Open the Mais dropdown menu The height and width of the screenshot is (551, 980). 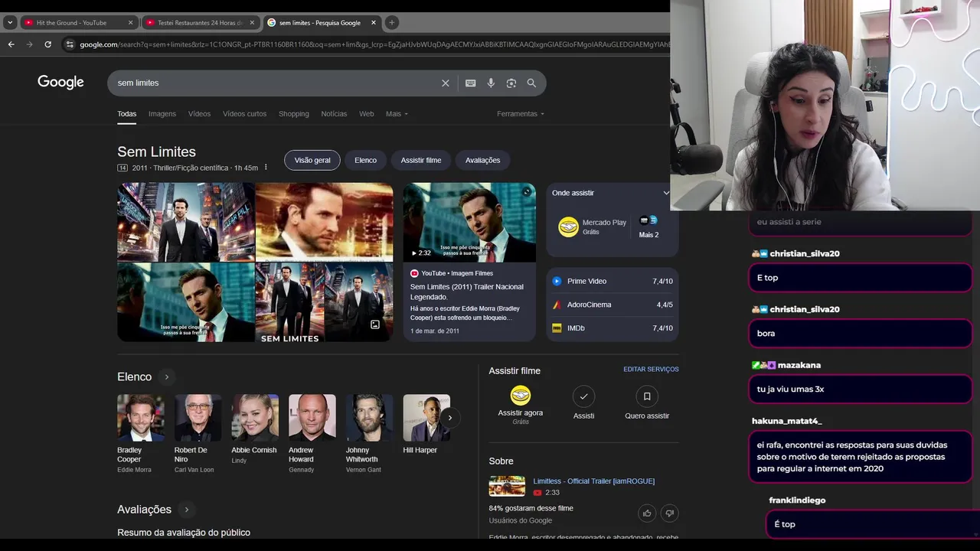(x=397, y=114)
